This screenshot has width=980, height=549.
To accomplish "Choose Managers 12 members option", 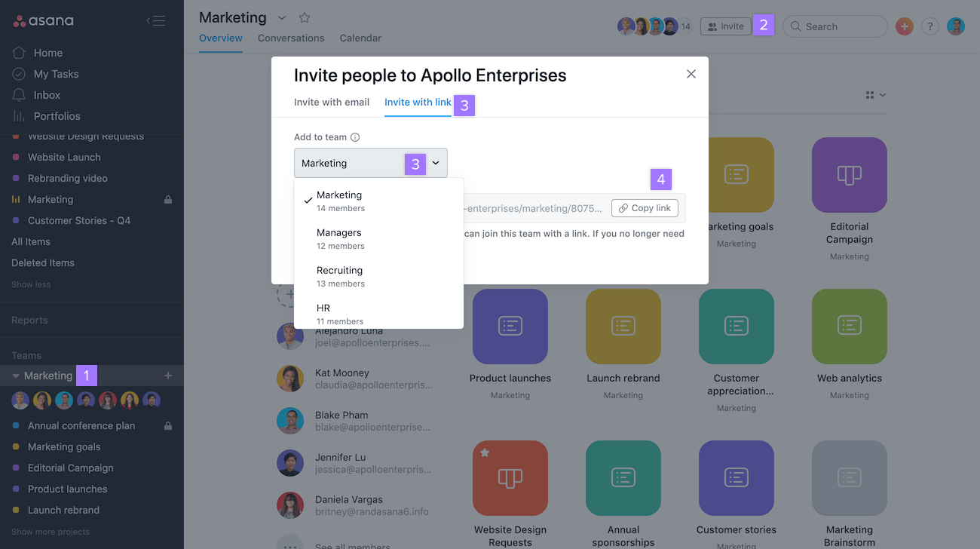I will pyautogui.click(x=378, y=238).
